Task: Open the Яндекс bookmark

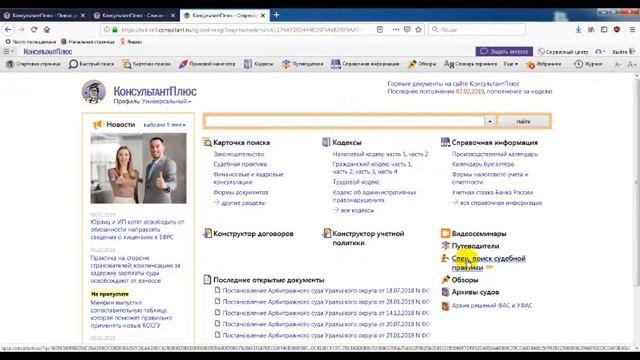Action: (x=131, y=42)
